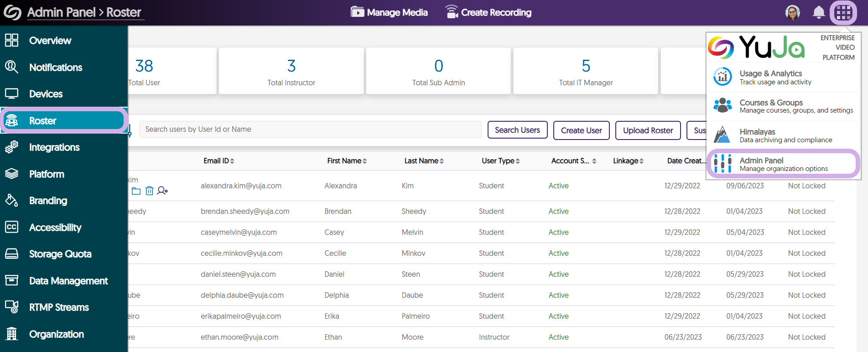Focus the search users input field
This screenshot has height=352, width=868.
pyautogui.click(x=310, y=129)
